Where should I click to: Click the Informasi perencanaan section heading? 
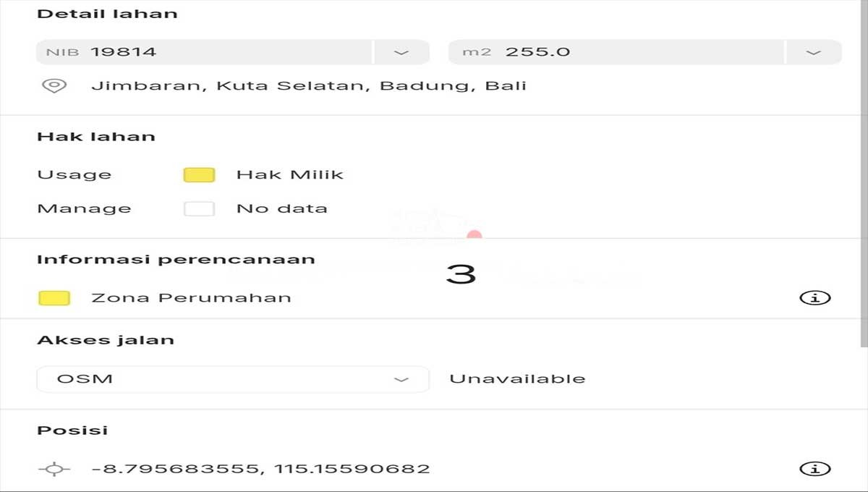pyautogui.click(x=176, y=260)
